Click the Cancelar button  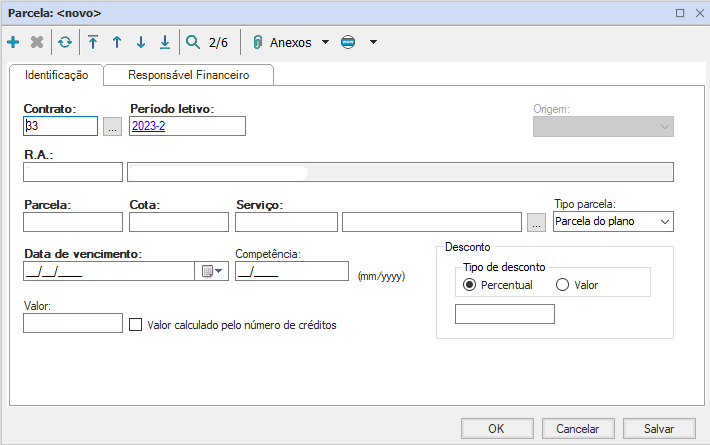(578, 428)
